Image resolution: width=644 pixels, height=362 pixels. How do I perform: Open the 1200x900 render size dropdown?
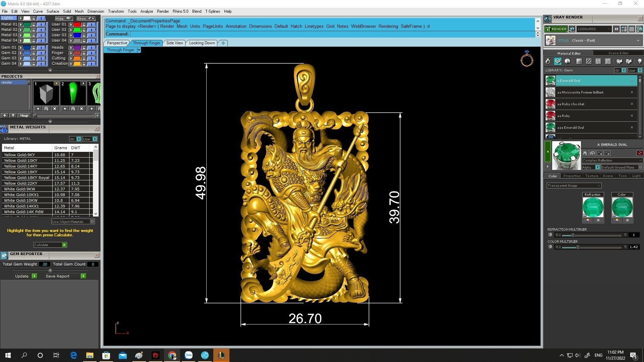tap(594, 29)
